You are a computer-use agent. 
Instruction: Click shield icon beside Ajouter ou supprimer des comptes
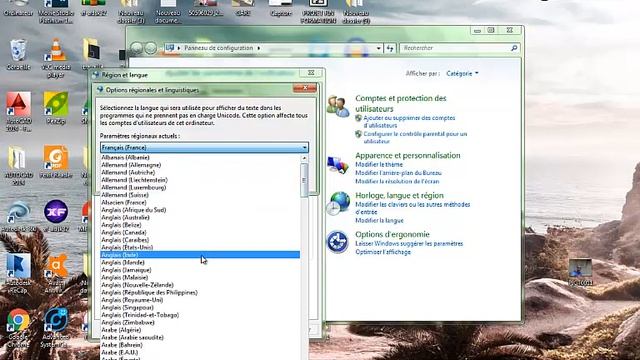click(x=358, y=118)
